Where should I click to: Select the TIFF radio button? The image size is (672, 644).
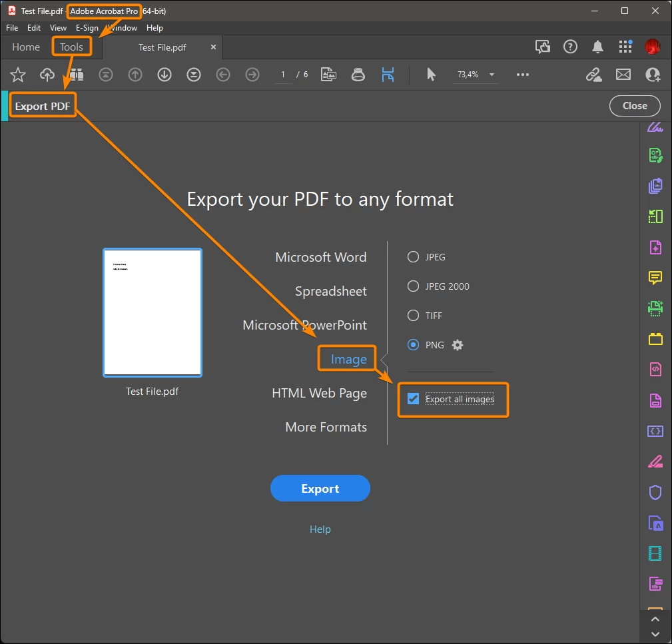click(x=413, y=316)
